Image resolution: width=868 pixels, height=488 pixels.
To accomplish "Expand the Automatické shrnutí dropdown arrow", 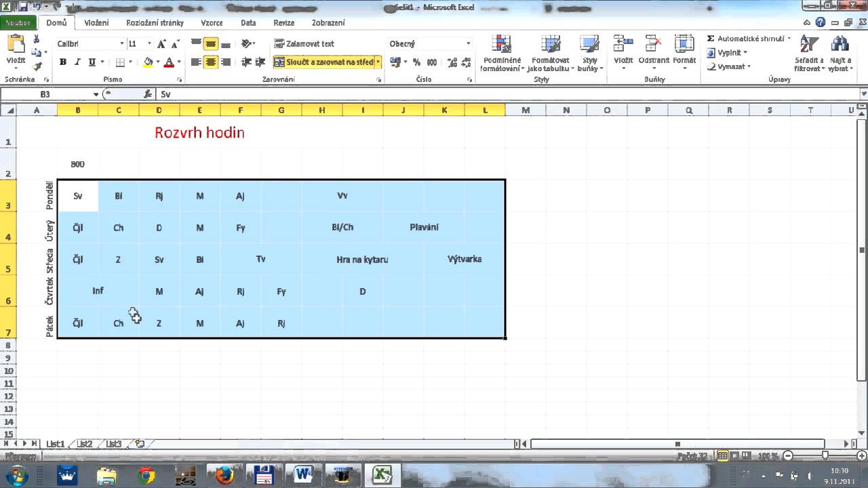I will click(789, 39).
